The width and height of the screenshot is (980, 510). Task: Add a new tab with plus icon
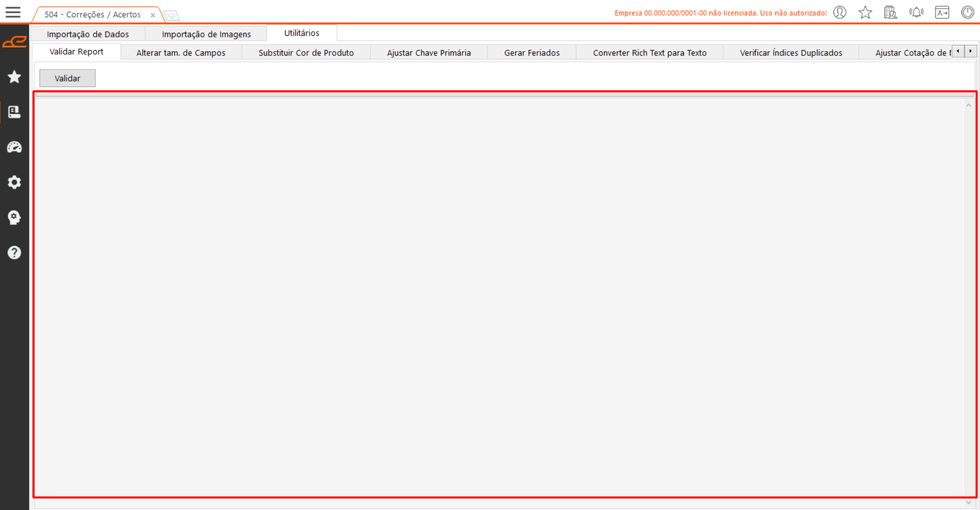click(172, 15)
